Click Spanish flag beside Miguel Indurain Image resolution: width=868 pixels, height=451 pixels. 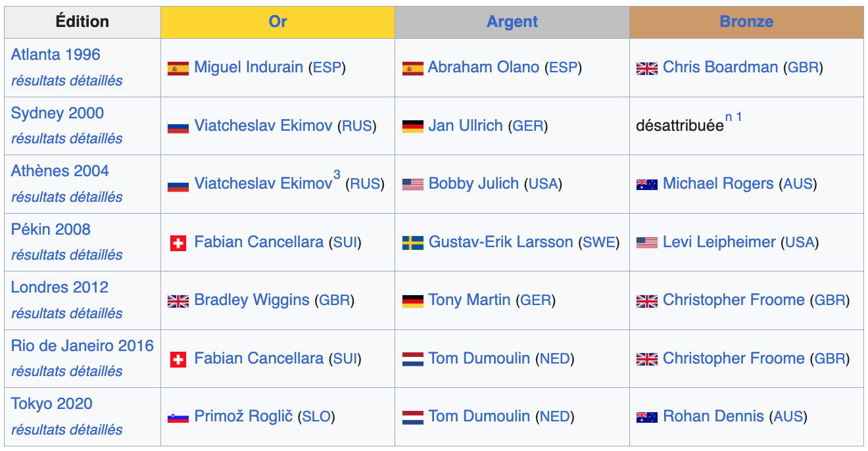(x=178, y=68)
